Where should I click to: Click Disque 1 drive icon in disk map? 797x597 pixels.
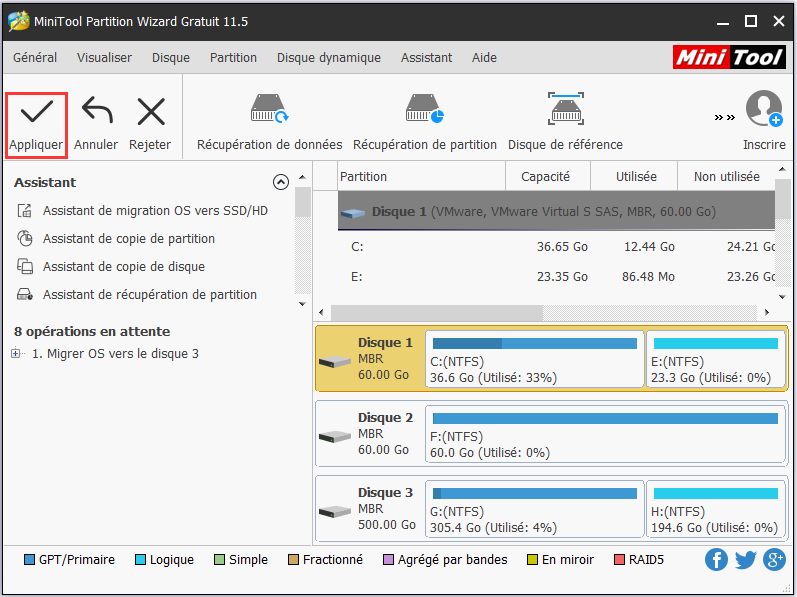pos(334,362)
